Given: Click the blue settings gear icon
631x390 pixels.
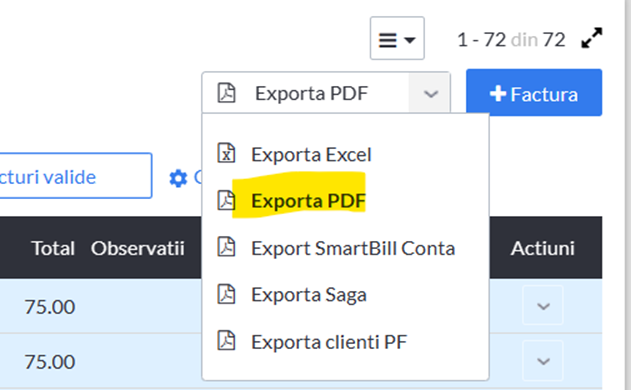Looking at the screenshot, I should coord(178,178).
